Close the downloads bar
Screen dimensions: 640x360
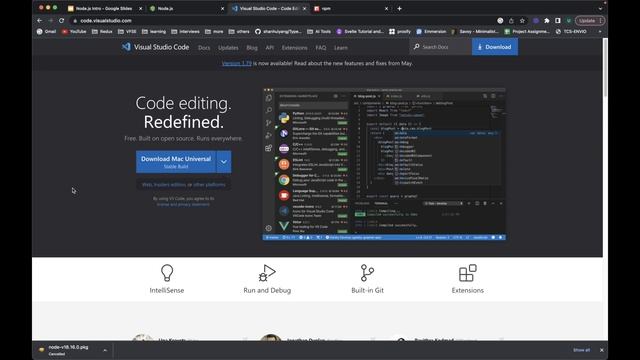click(602, 350)
